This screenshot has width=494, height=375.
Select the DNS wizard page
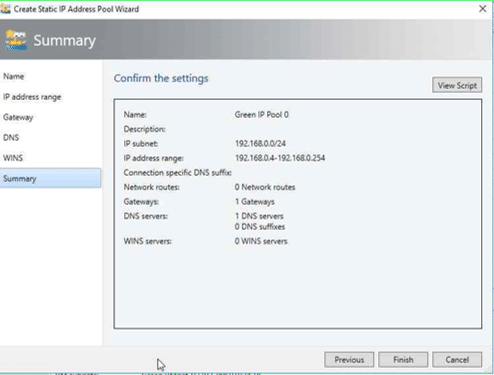(11, 138)
